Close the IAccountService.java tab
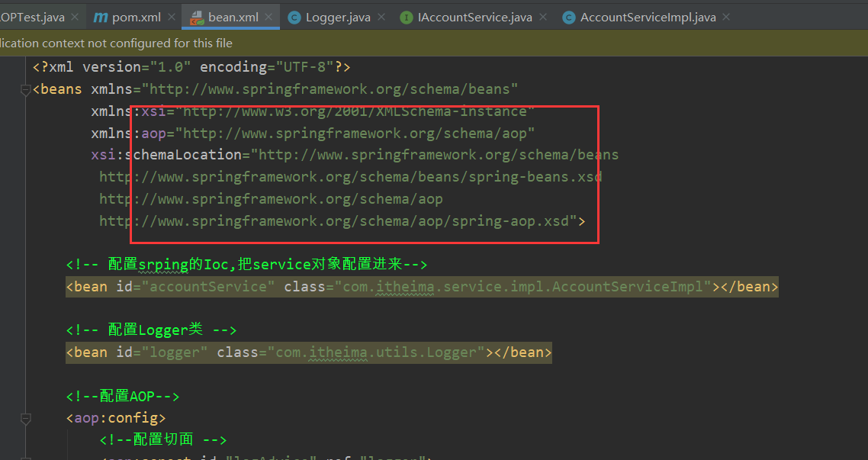The width and height of the screenshot is (868, 460). coord(543,17)
